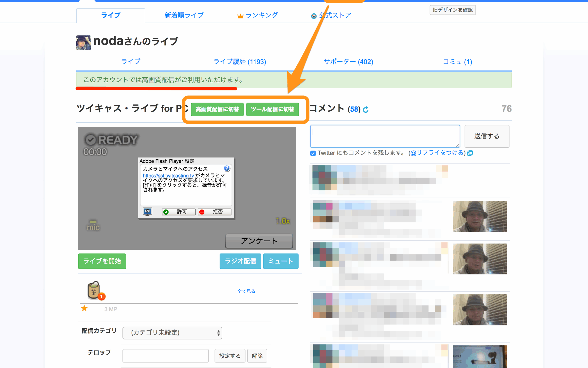Click the official store mascot icon
The width and height of the screenshot is (588, 368).
314,16
